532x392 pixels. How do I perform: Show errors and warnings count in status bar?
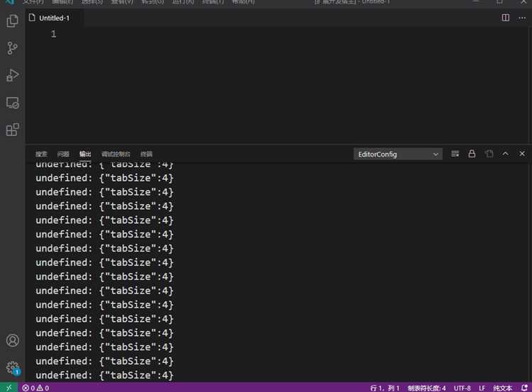pyautogui.click(x=35, y=388)
